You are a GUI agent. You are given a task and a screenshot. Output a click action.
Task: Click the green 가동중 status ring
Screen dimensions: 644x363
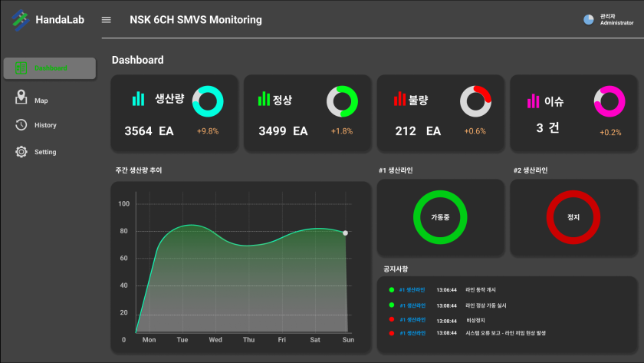(439, 218)
